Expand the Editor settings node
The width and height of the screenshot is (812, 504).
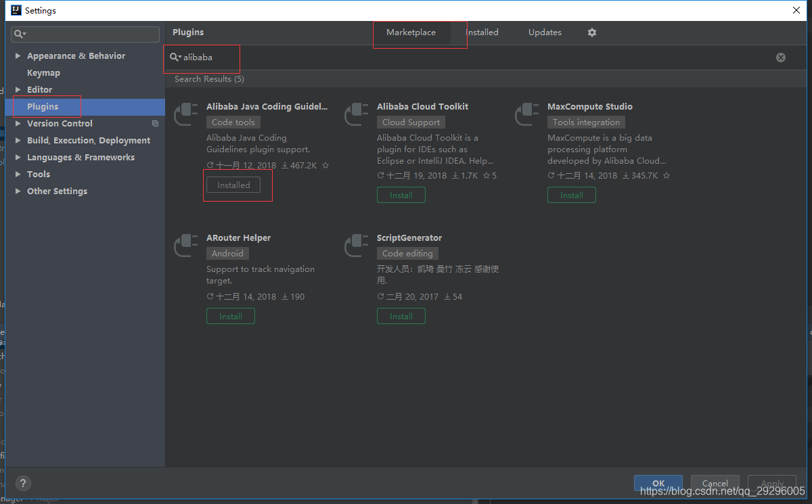pos(18,90)
